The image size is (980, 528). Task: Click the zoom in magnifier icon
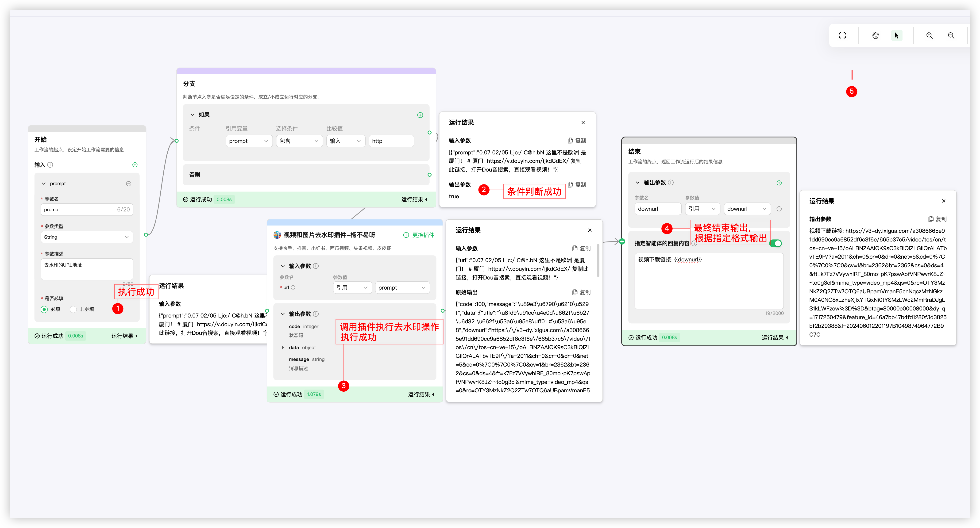929,35
